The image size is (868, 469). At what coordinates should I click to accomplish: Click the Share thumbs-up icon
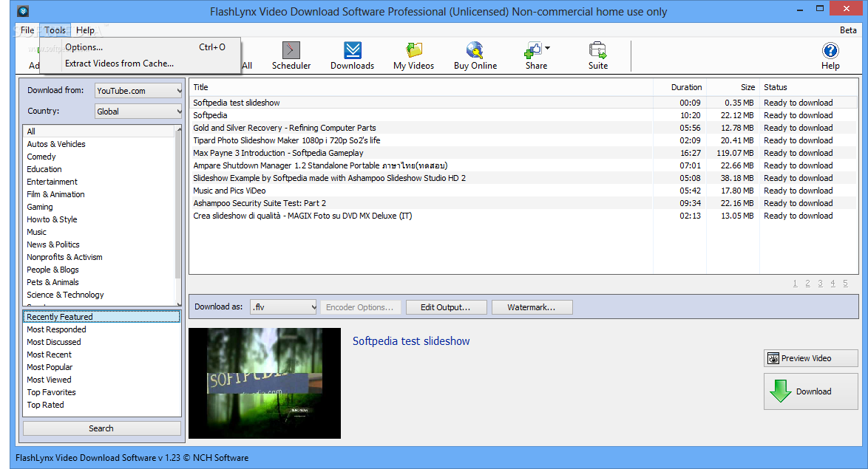[532, 50]
